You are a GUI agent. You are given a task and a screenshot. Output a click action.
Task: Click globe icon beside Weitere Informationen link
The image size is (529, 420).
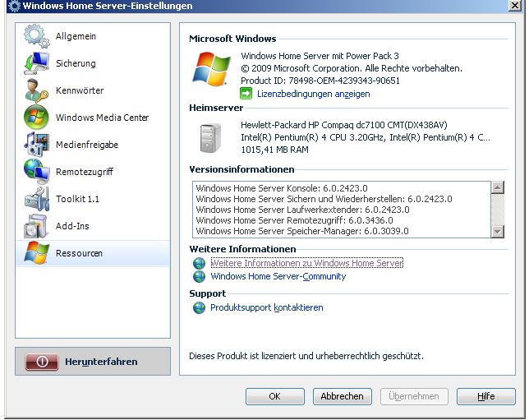199,263
